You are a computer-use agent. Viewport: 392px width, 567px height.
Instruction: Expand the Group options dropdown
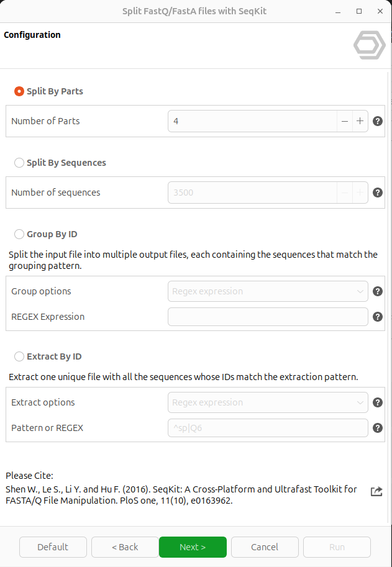coord(268,291)
